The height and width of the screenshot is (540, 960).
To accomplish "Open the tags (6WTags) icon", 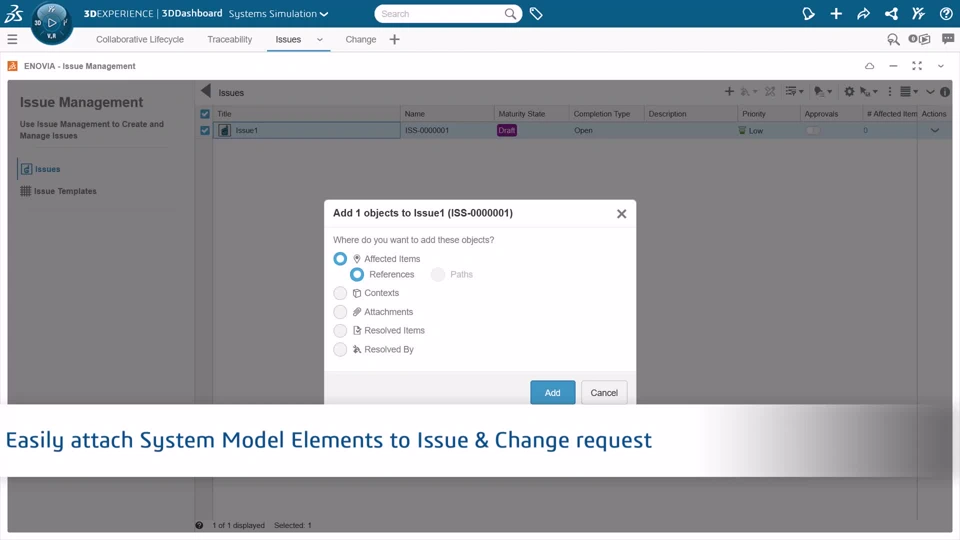I will (x=536, y=13).
